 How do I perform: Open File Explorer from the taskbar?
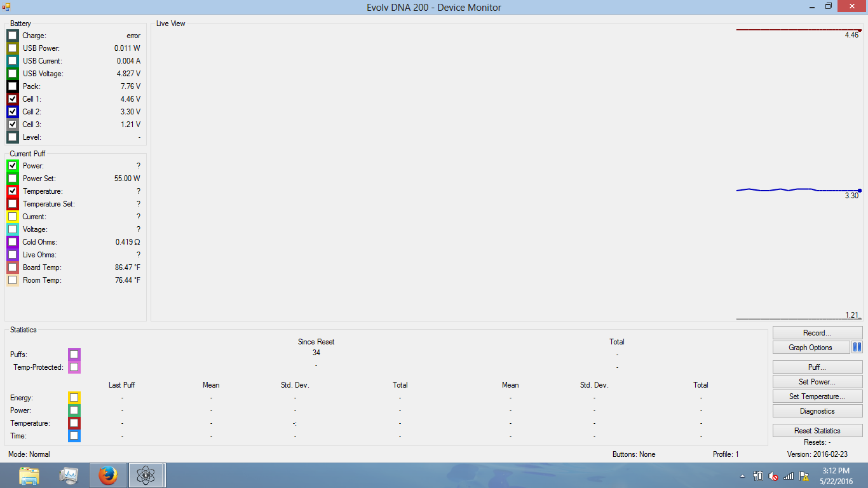[x=29, y=475]
